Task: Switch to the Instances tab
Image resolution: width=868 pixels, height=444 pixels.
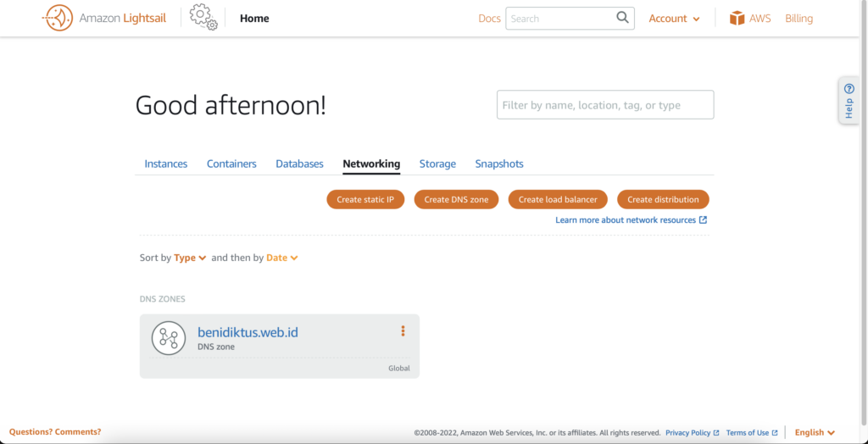Action: (x=166, y=164)
